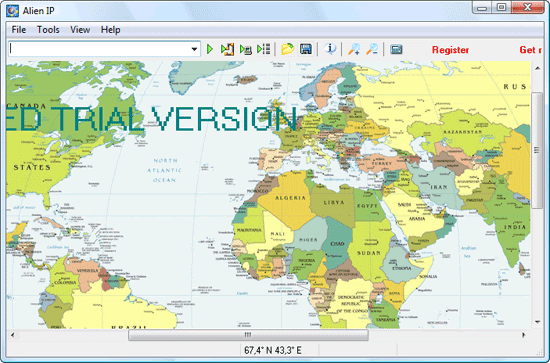Screen dimensions: 550x363
Task: Click the vertical scrollbar thumb
Action: [537, 150]
